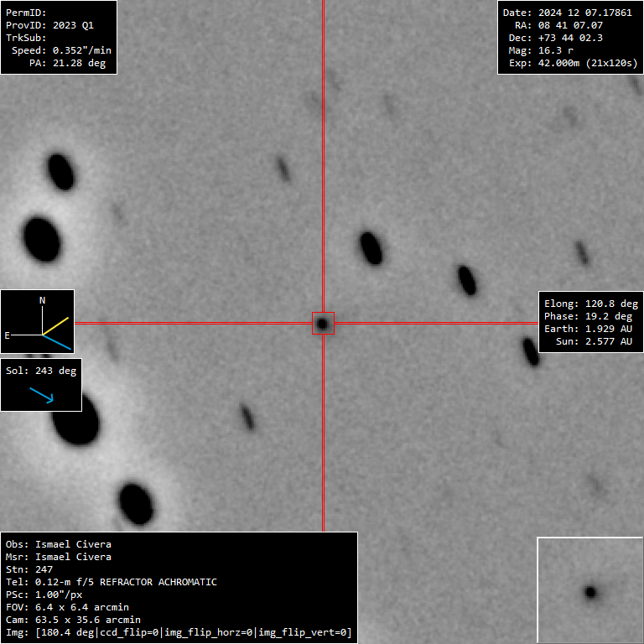Click the N/E compass orientation indicator
The image size is (644, 644).
38,321
